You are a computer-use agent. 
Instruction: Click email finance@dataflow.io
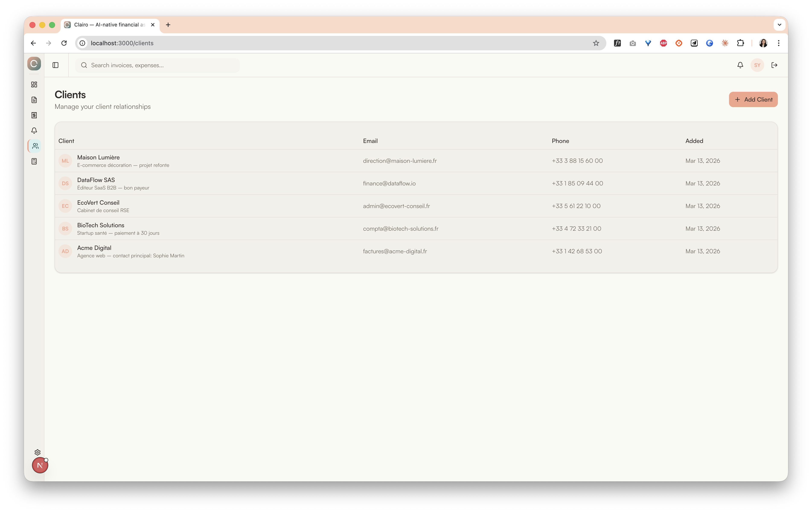pyautogui.click(x=389, y=184)
